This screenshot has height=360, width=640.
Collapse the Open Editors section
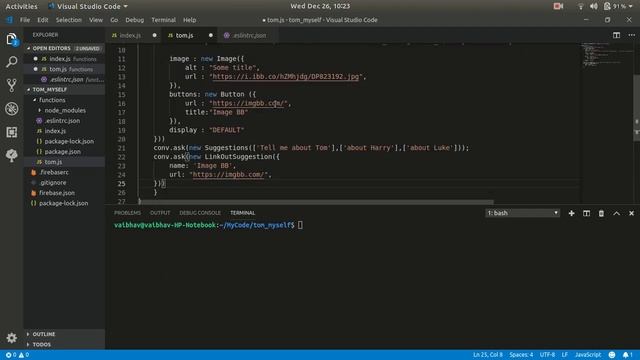tap(64, 48)
